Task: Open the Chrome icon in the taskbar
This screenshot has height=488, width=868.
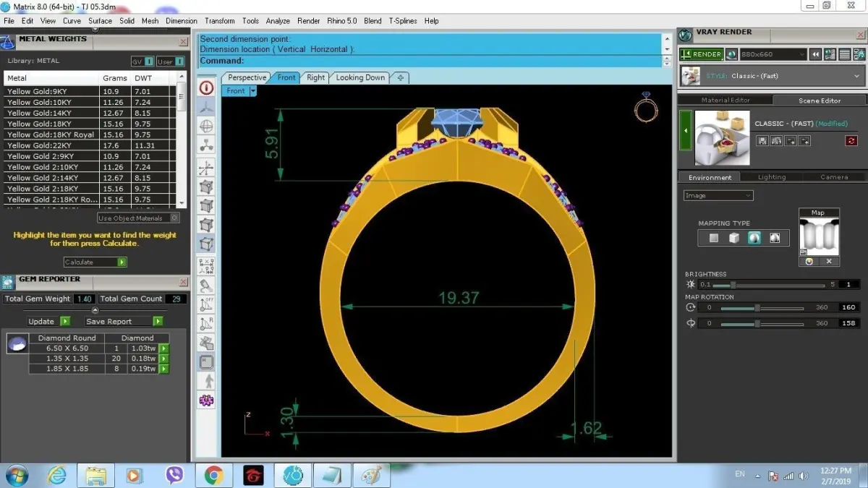Action: click(x=213, y=475)
